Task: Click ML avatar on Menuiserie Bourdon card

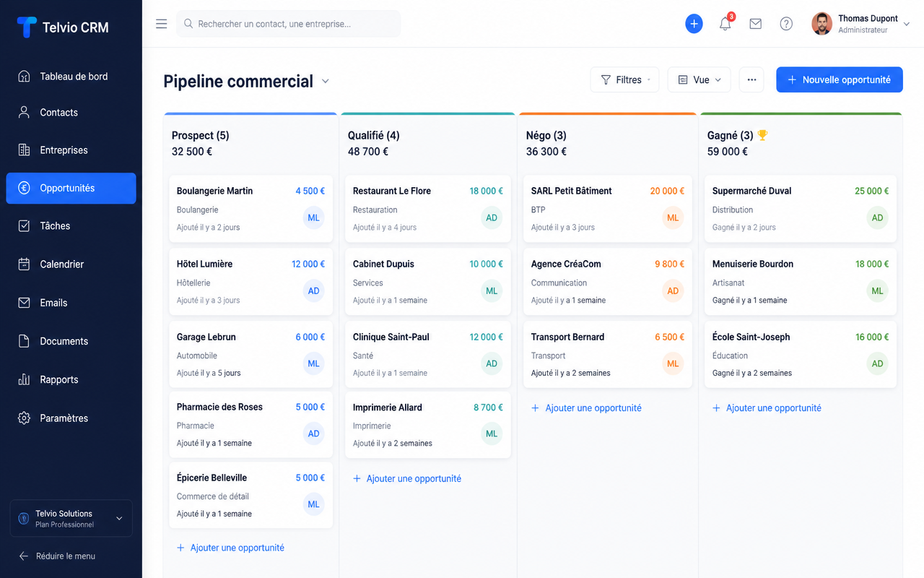Action: 877,291
